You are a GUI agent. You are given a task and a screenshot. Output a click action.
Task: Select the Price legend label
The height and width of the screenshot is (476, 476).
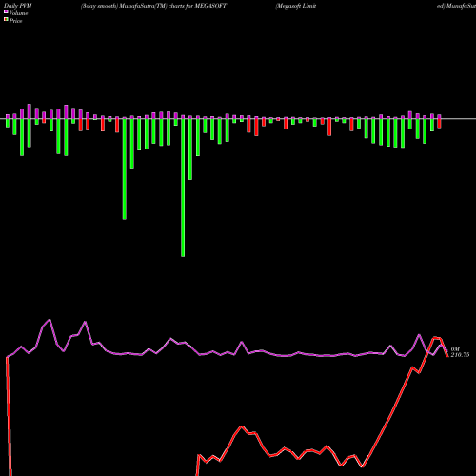pos(15,21)
